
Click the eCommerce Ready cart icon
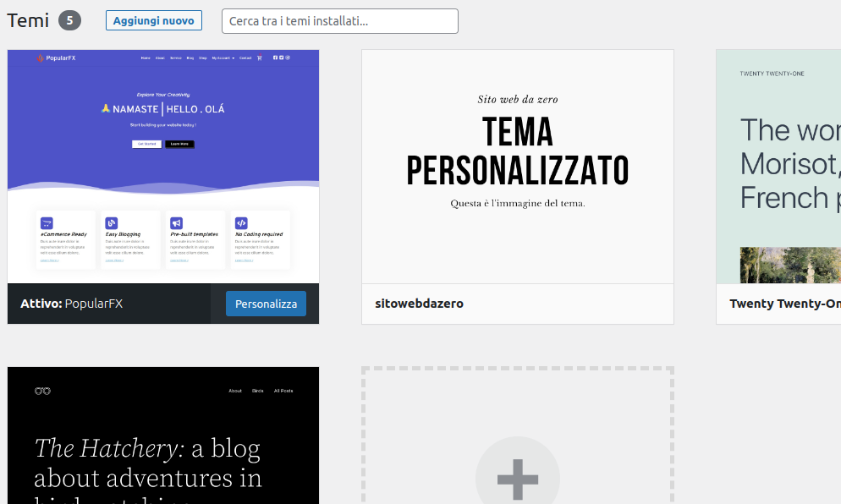point(47,223)
